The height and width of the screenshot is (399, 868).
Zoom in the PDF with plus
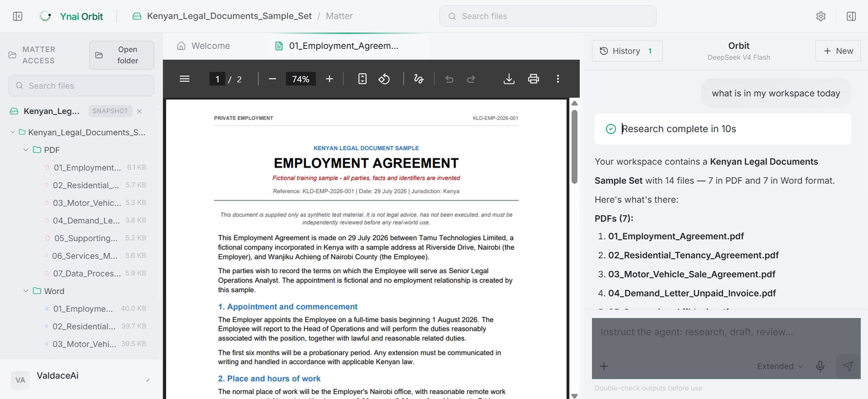pyautogui.click(x=329, y=79)
